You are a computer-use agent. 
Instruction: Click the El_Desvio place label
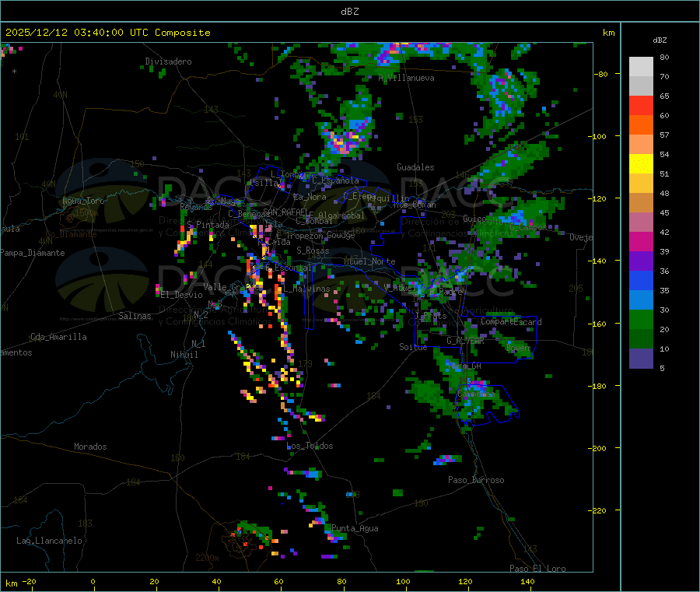pos(181,295)
